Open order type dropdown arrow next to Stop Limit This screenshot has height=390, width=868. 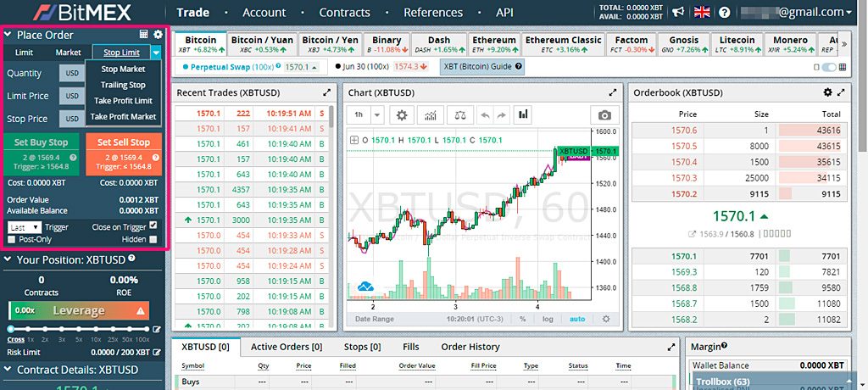coord(156,53)
